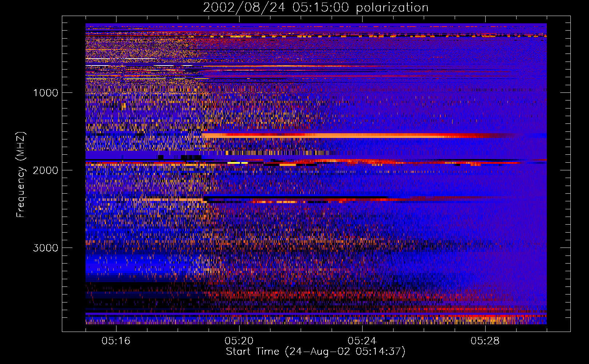Click the "05:24" time tick label

point(362,341)
